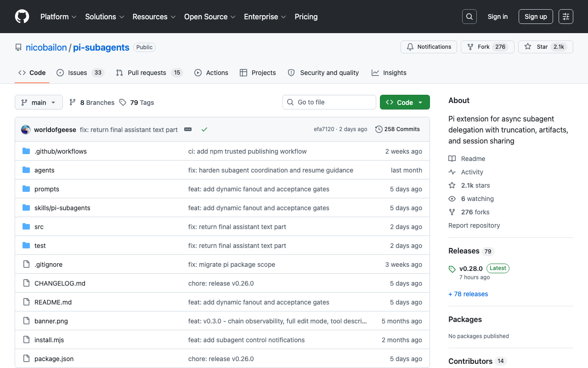588x368 pixels.
Task: Open the search magnifier button
Action: pyautogui.click(x=469, y=17)
